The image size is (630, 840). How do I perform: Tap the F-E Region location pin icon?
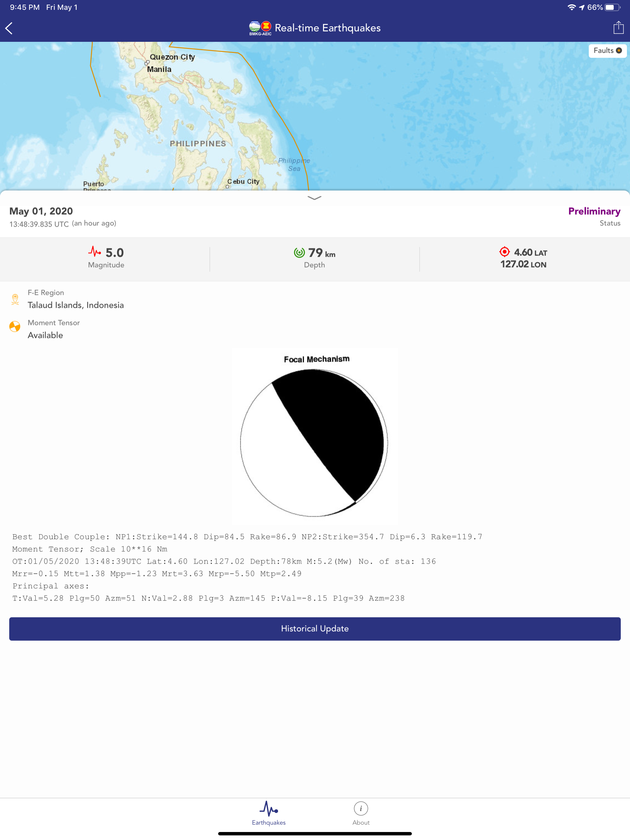15,299
